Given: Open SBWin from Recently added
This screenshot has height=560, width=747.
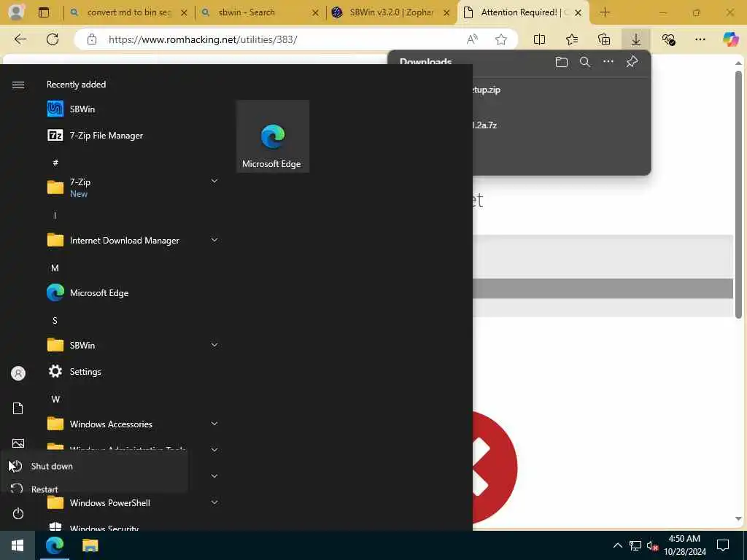Looking at the screenshot, I should coord(133,109).
